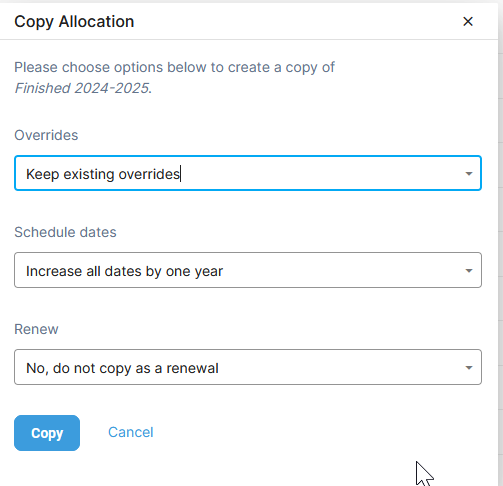Click the Overrides field label

[46, 135]
